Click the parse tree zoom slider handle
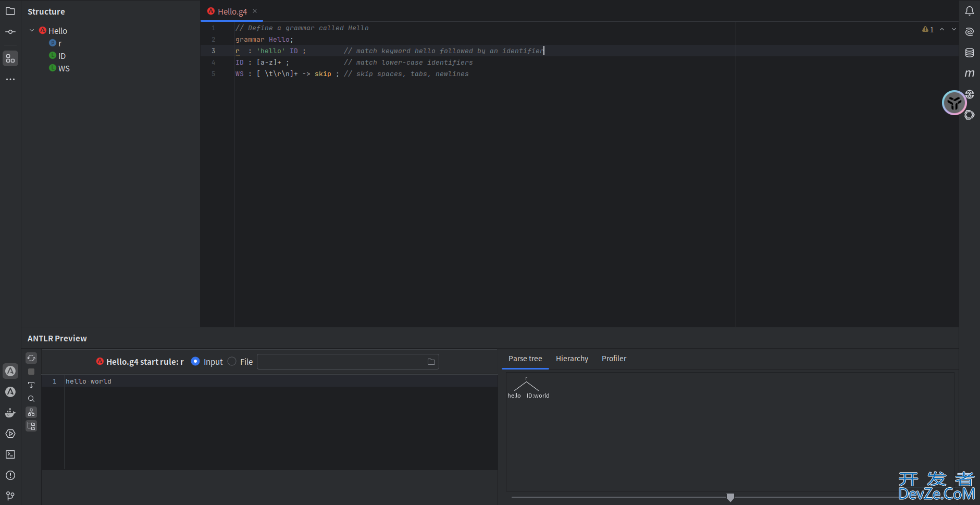Screen dimensions: 980x505 tap(730, 498)
